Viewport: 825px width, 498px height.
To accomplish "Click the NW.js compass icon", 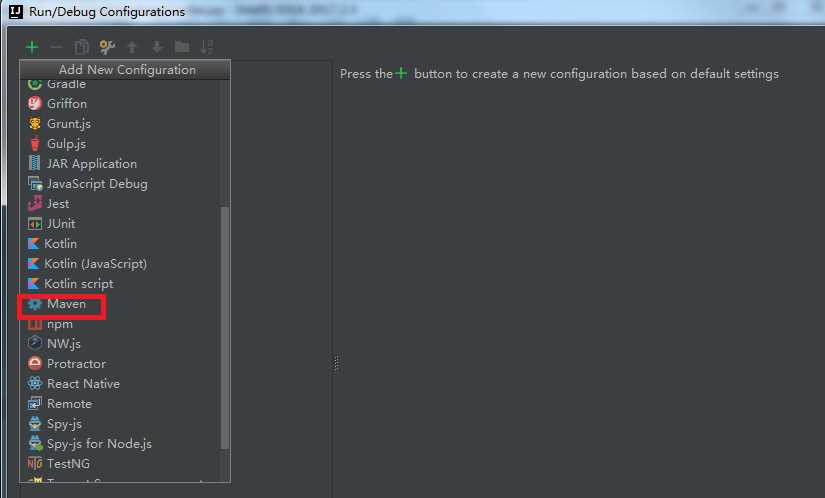I will point(35,343).
